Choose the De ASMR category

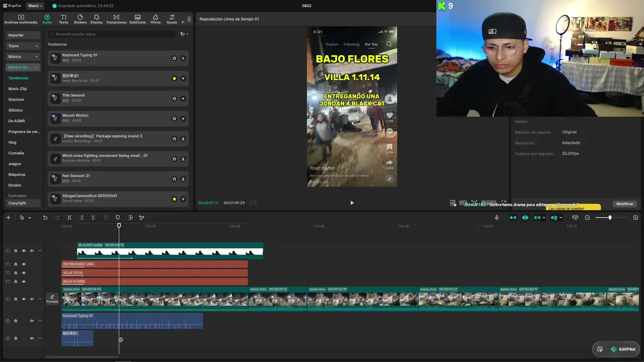tap(17, 121)
